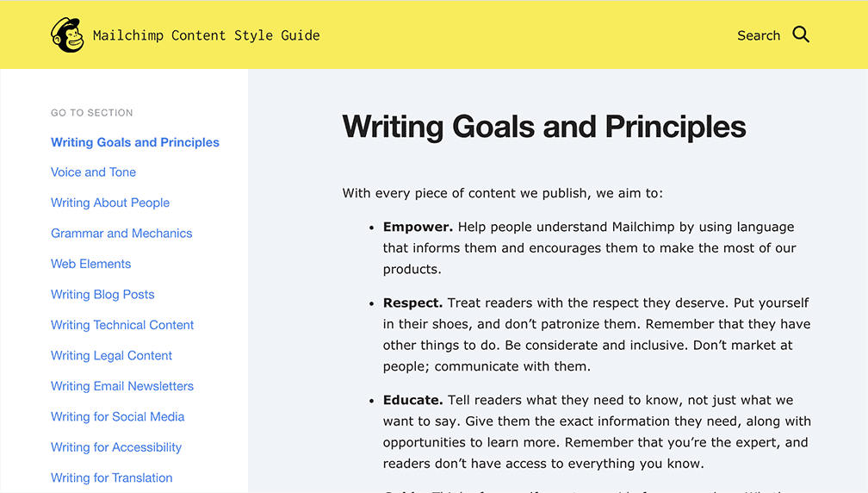The height and width of the screenshot is (493, 868).
Task: Go to Writing for Translation
Action: coord(111,478)
